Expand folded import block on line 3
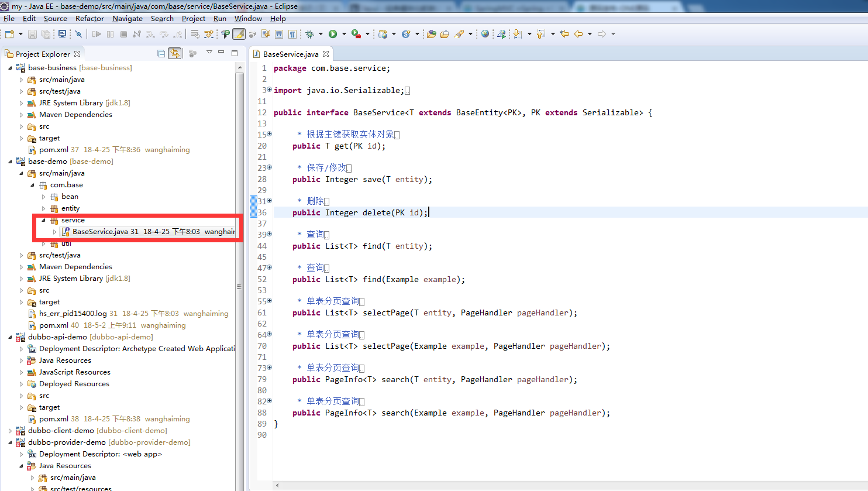Viewport: 868px width, 491px height. tap(269, 90)
